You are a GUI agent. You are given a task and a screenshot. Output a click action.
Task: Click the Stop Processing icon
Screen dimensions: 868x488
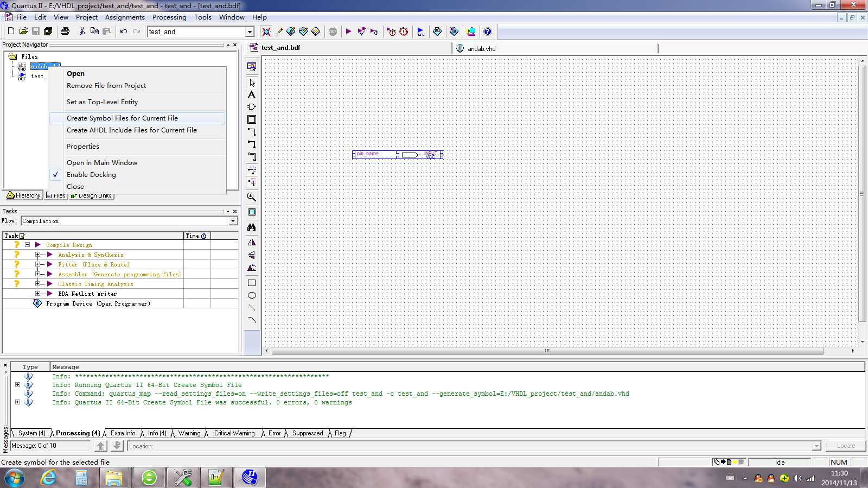tap(333, 31)
